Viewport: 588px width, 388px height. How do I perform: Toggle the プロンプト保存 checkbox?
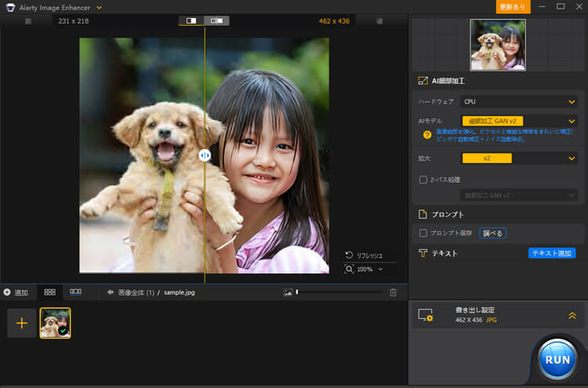click(423, 233)
